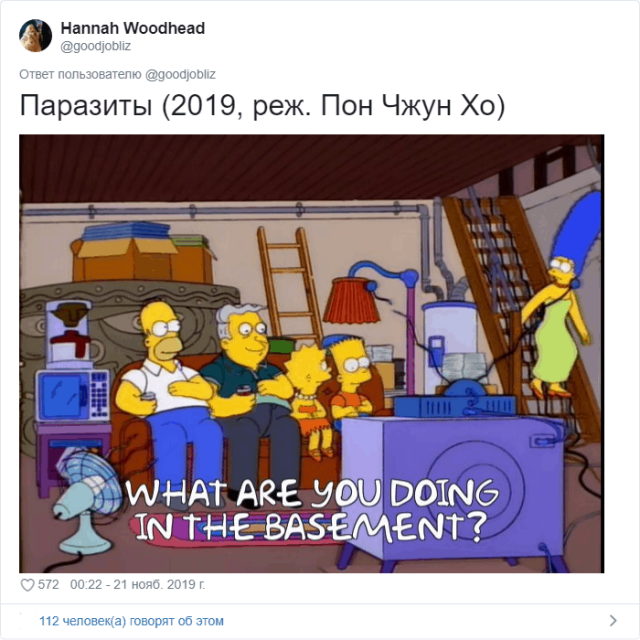Open the tweet timestamp 00:22 - 21 нояб. 2019 г.
The height and width of the screenshot is (640, 640).
click(x=138, y=584)
